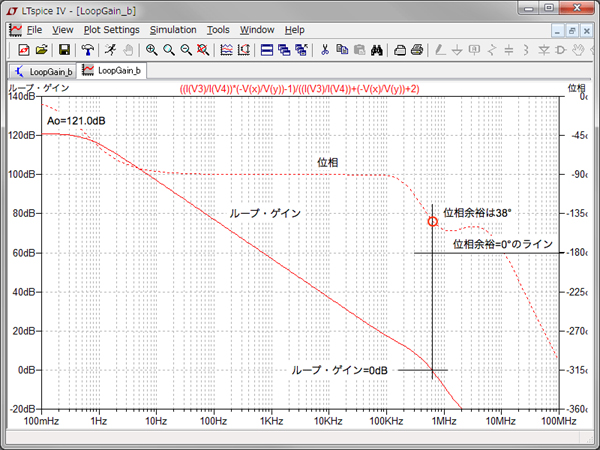Select the active LoopGain_b waveform tab
This screenshot has width=600, height=450.
tap(110, 72)
